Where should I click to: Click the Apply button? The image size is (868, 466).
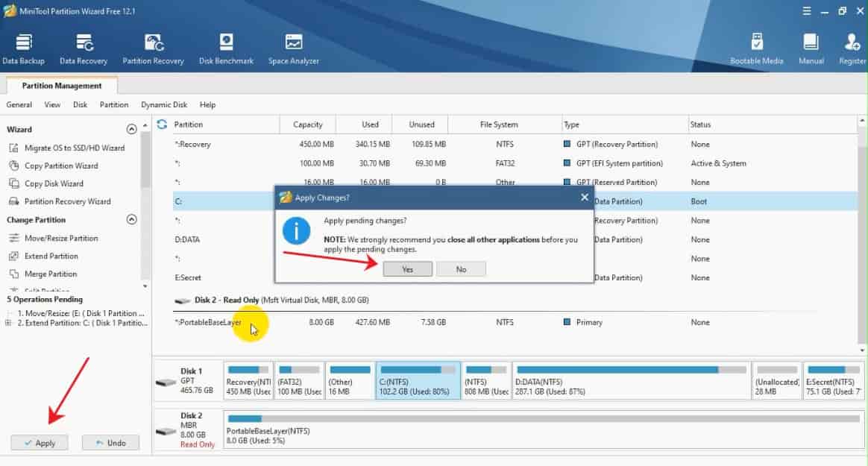tap(40, 443)
